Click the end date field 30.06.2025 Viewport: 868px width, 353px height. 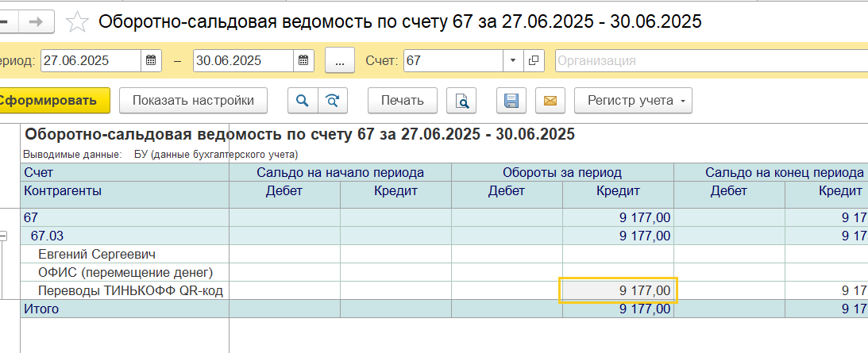[x=243, y=61]
